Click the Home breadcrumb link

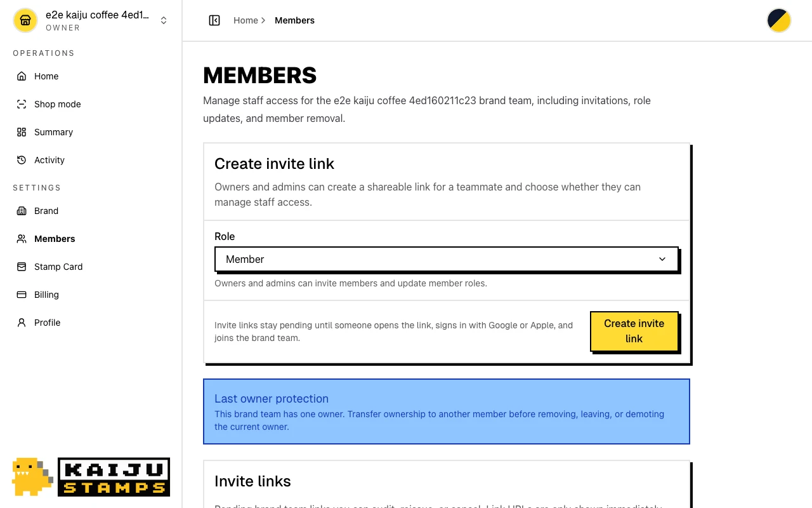pyautogui.click(x=246, y=20)
